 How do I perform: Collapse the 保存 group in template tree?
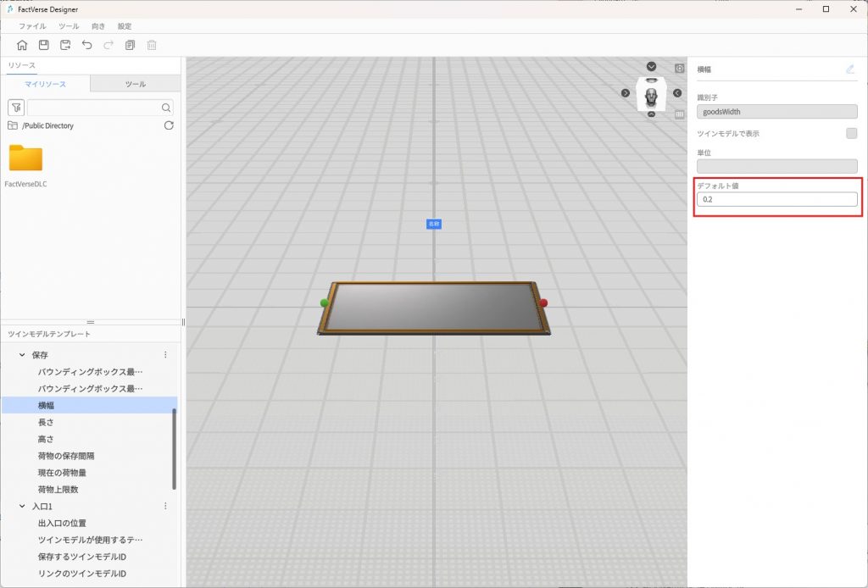22,355
